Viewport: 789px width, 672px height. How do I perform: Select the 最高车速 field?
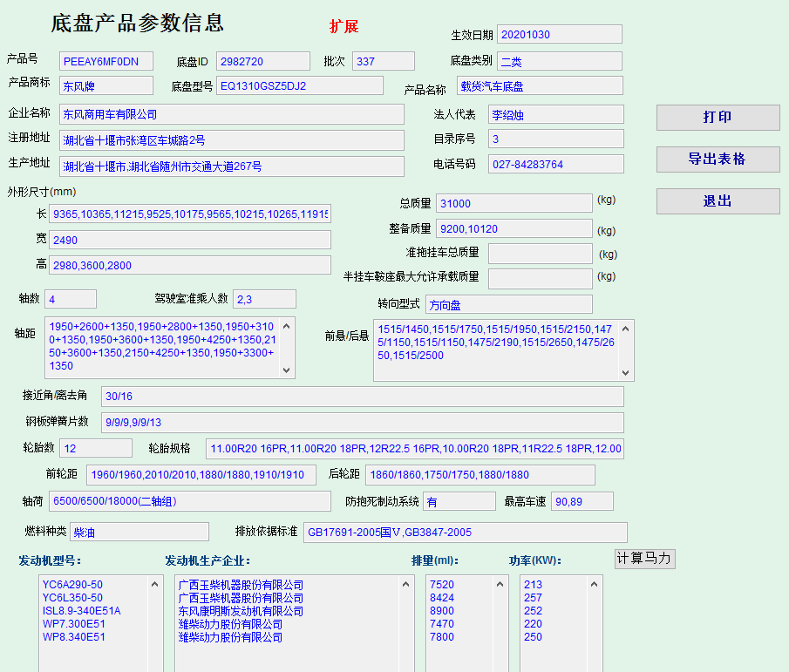[x=582, y=501]
